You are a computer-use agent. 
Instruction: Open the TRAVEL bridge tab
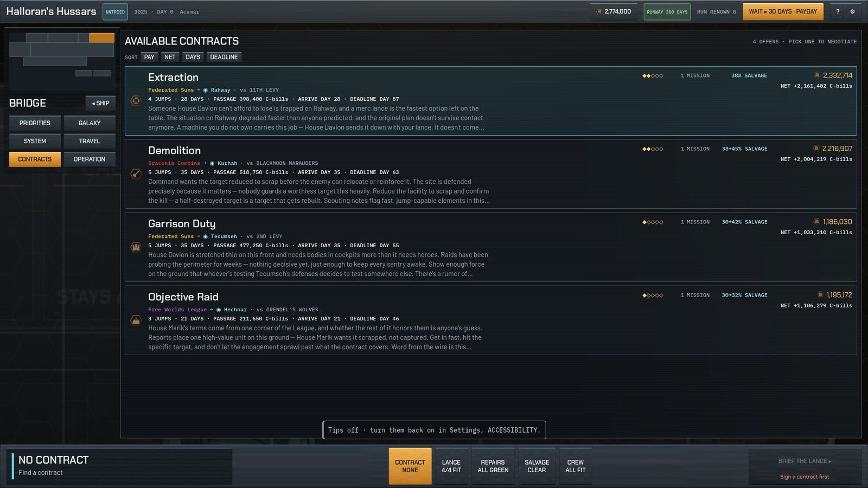coord(90,141)
